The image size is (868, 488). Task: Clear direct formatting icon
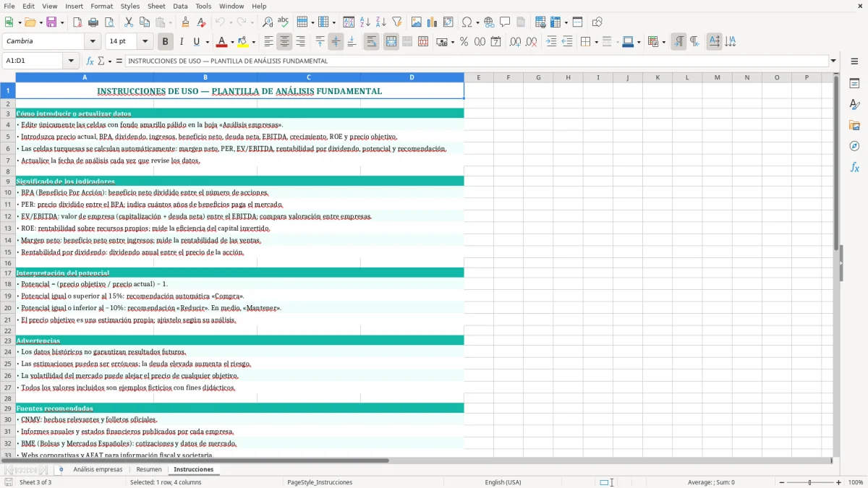[x=202, y=22]
